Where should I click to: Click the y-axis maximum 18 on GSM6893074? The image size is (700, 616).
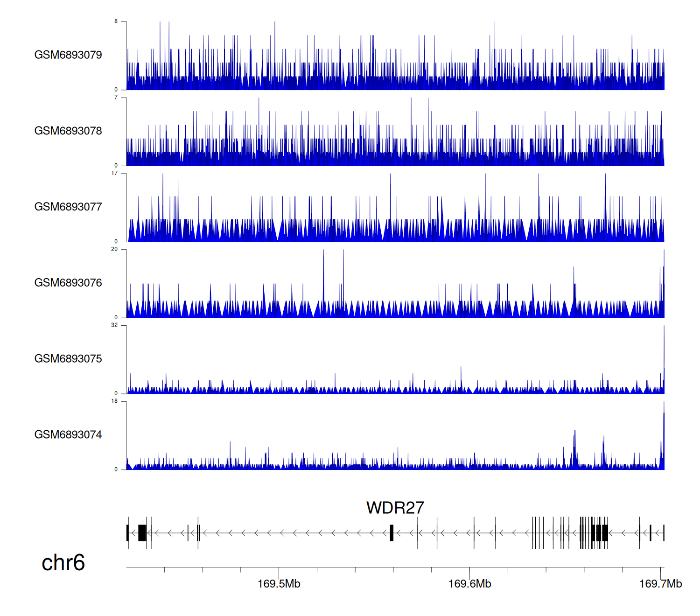point(114,401)
